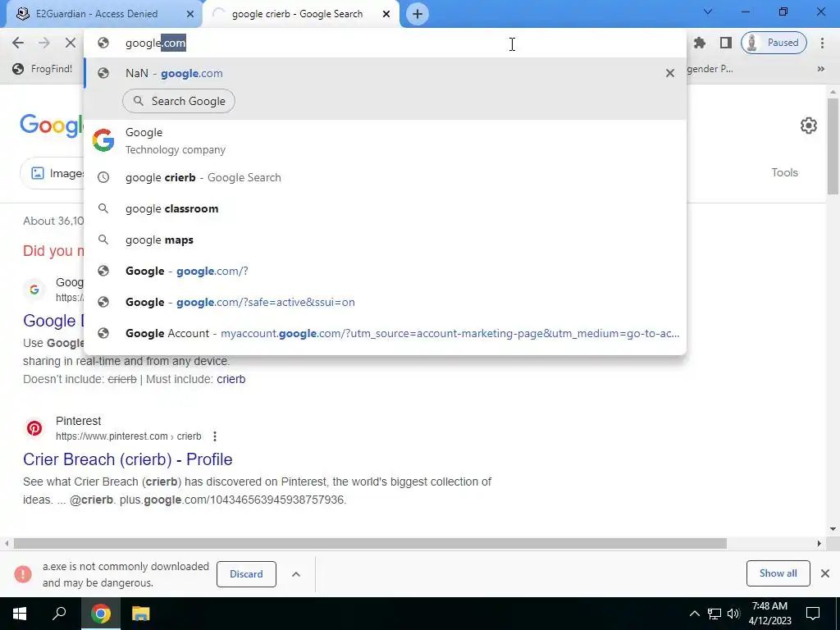Expand a.exe download options chevron
The height and width of the screenshot is (630, 840).
click(x=295, y=573)
